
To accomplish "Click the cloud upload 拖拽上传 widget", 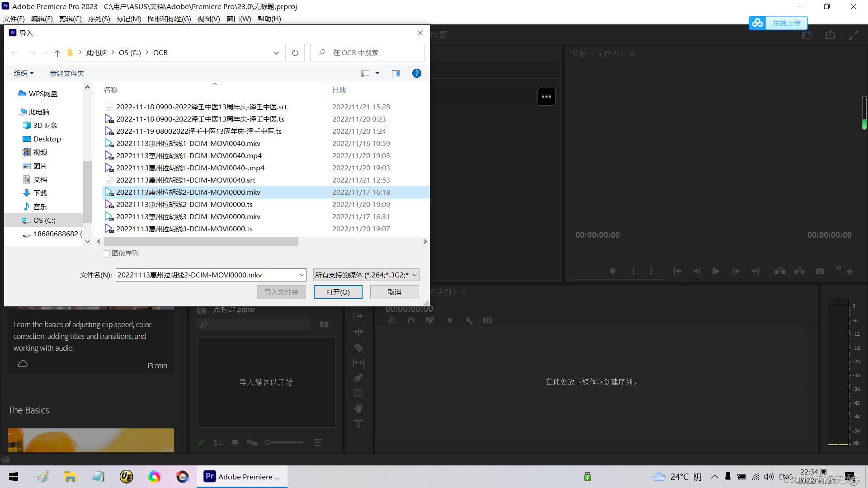I will point(778,23).
